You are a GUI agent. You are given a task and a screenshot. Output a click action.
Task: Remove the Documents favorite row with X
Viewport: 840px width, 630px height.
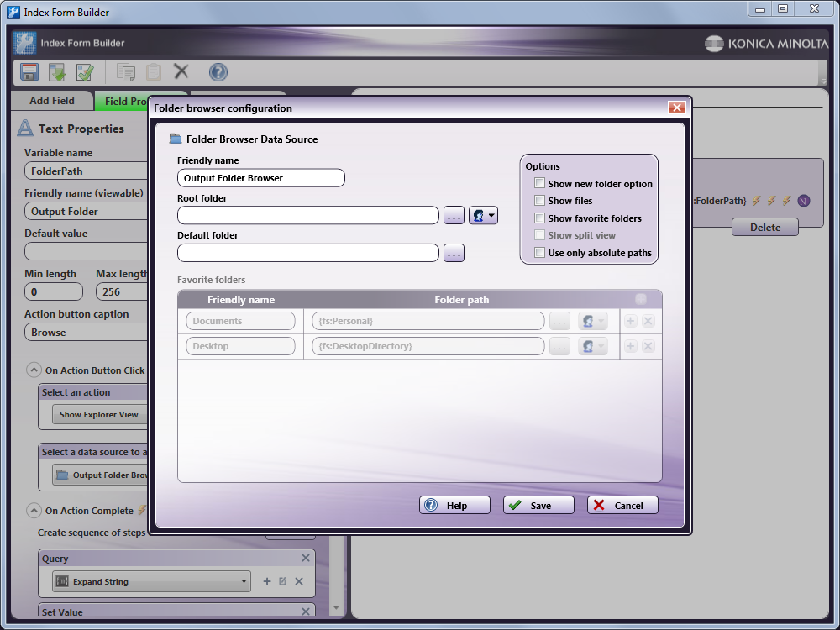click(x=648, y=321)
